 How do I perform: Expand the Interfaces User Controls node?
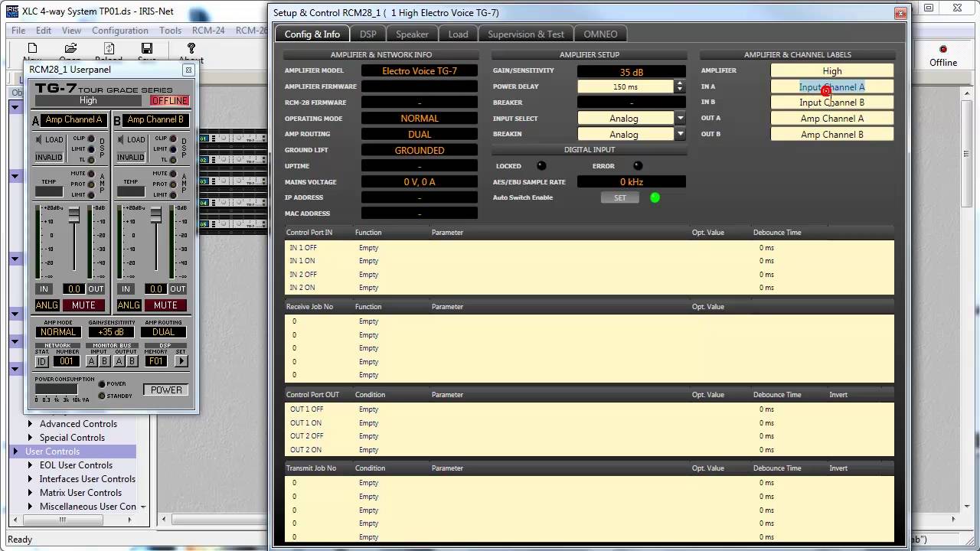pyautogui.click(x=31, y=479)
